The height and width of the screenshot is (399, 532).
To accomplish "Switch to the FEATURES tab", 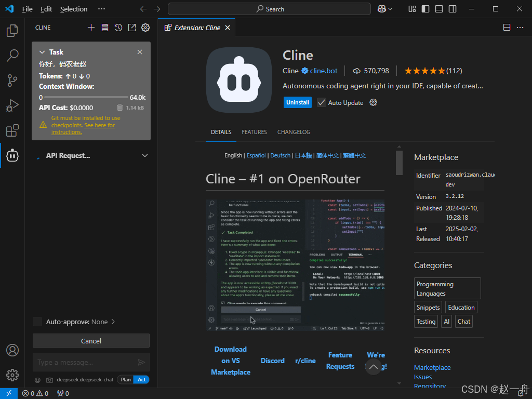I will click(x=254, y=132).
